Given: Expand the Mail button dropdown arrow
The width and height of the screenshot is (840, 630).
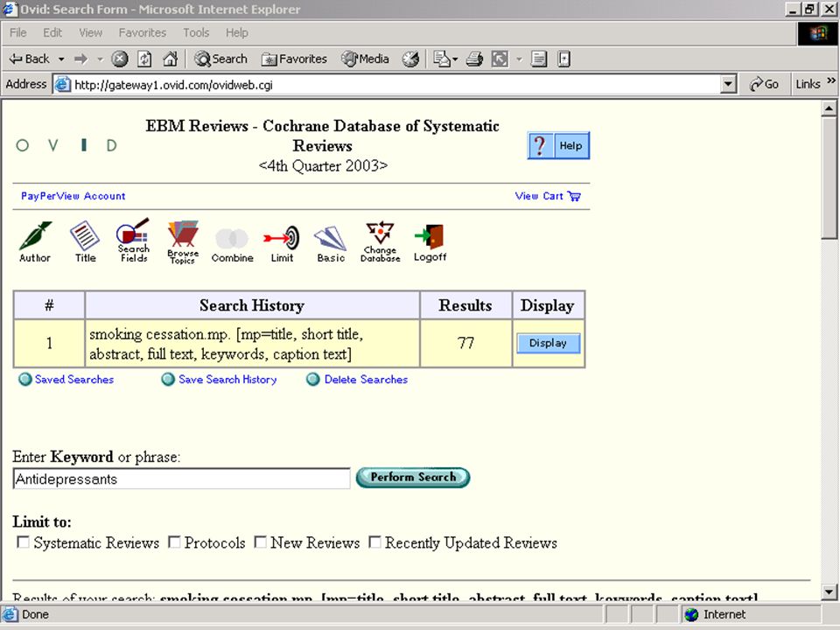Looking at the screenshot, I should point(455,59).
